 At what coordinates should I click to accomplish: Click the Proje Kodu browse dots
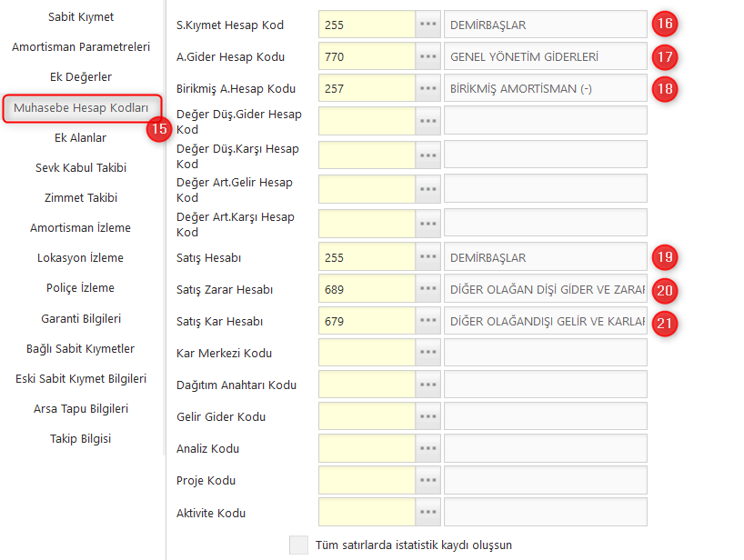(x=427, y=480)
